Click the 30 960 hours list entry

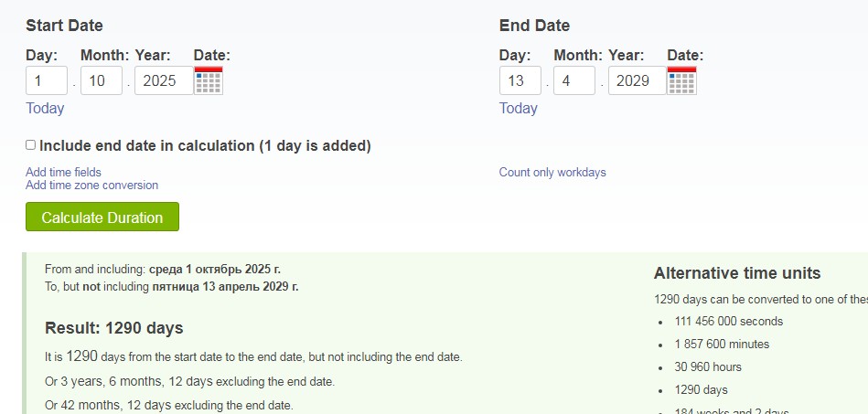coord(707,367)
